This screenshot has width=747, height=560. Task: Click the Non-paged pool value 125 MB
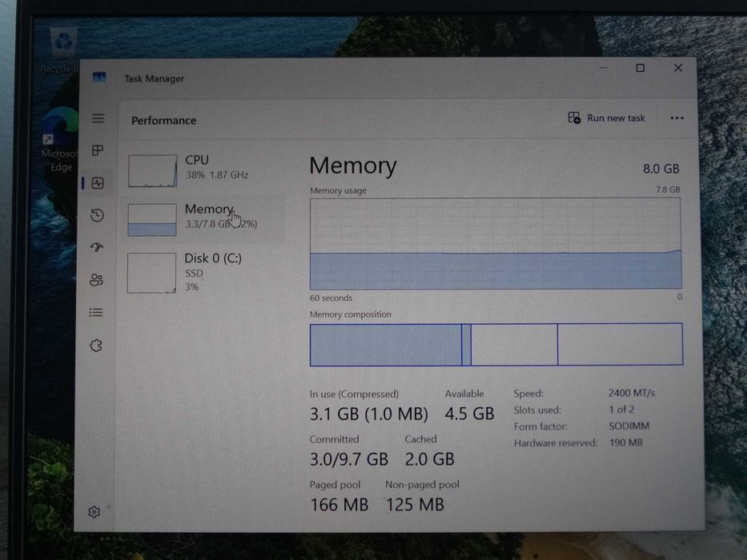point(415,505)
